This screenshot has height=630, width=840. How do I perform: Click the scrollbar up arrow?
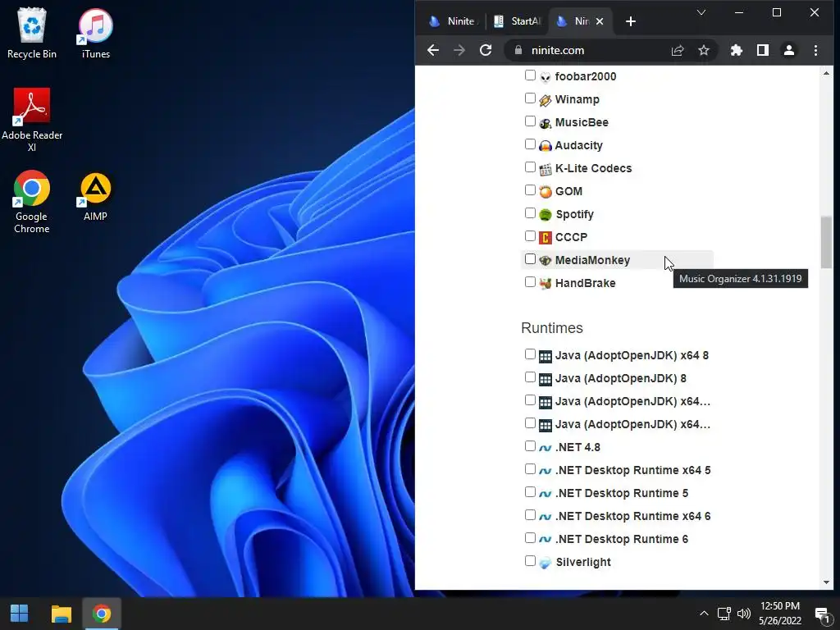click(x=826, y=73)
